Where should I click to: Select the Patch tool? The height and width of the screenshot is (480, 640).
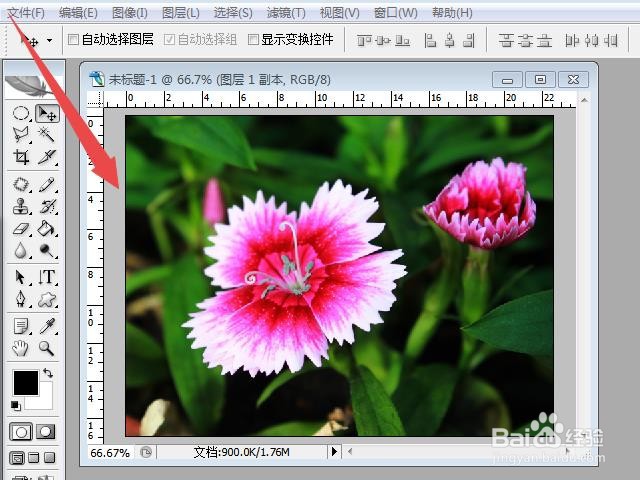click(x=21, y=184)
